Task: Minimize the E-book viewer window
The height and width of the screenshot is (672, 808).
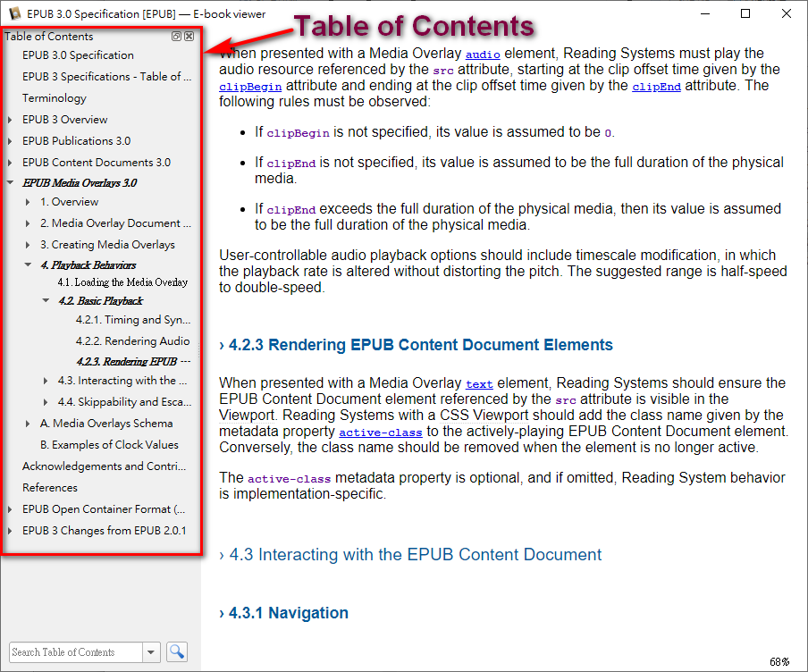Action: tap(705, 13)
